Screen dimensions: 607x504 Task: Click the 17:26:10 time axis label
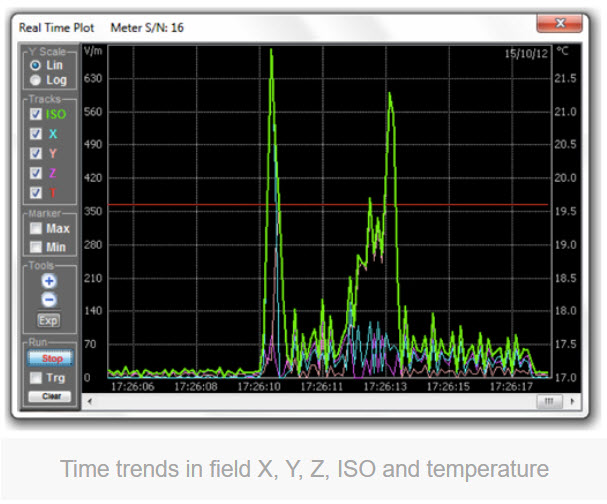click(x=259, y=386)
